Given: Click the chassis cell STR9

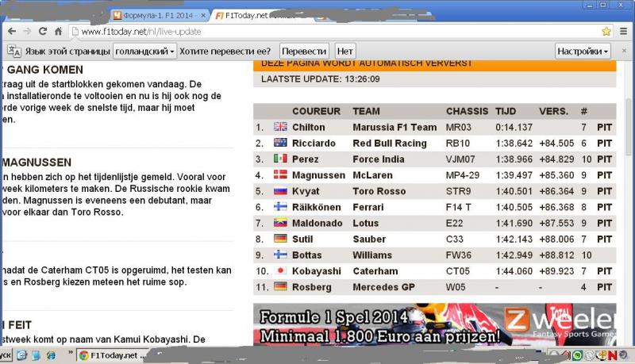Looking at the screenshot, I should 458,191.
